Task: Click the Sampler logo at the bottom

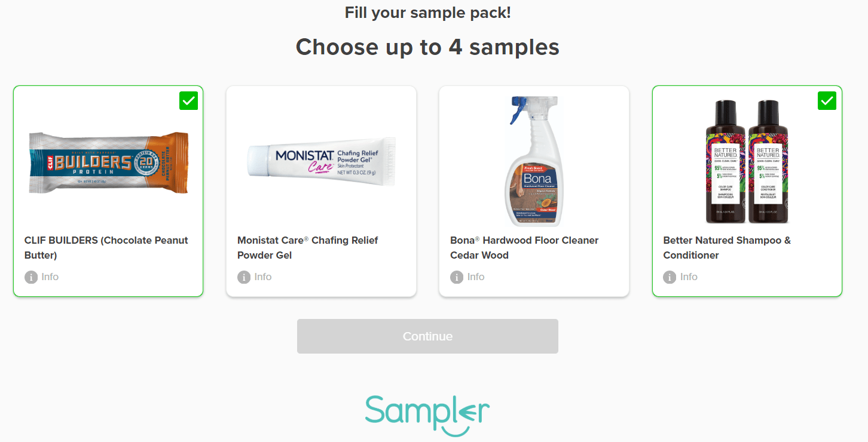Action: 427,414
